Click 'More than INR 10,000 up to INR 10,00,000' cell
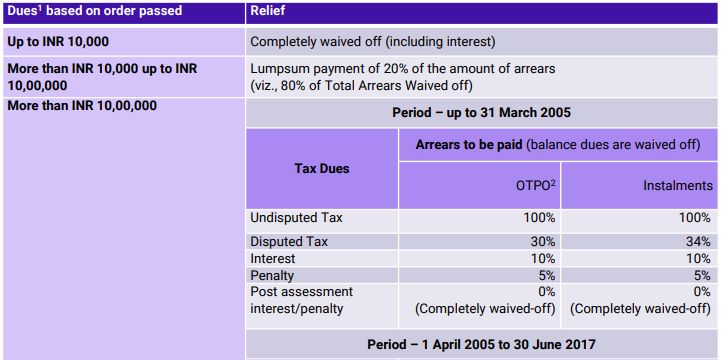The image size is (721, 360). (103, 77)
